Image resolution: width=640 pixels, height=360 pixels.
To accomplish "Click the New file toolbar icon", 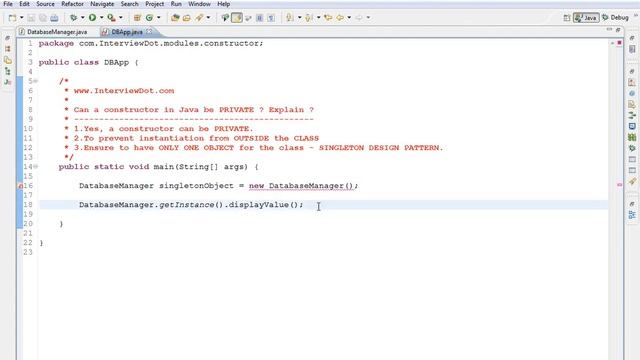I will (x=13, y=18).
